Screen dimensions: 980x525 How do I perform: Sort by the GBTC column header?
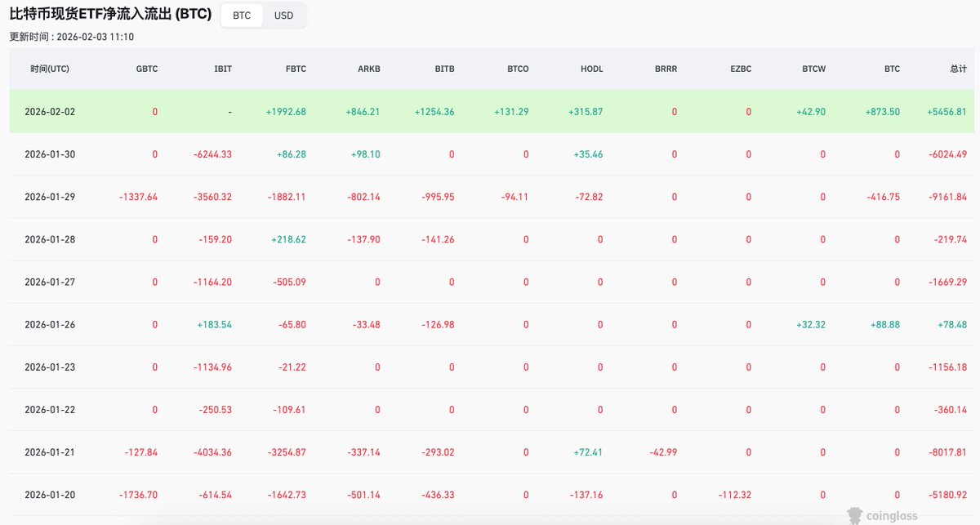click(147, 69)
